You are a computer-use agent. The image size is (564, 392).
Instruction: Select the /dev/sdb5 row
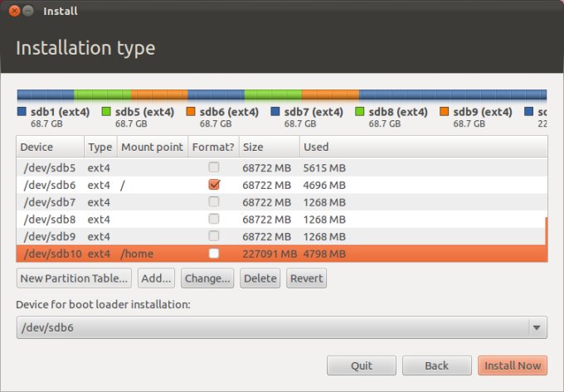point(282,167)
